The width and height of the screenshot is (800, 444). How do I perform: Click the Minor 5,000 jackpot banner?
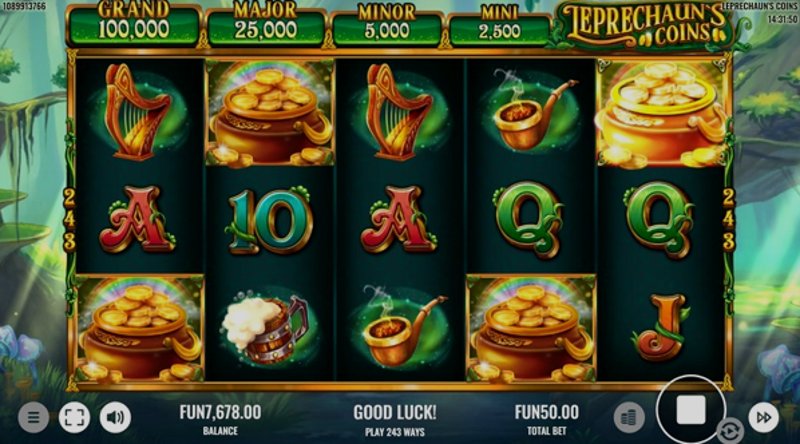coord(387,26)
